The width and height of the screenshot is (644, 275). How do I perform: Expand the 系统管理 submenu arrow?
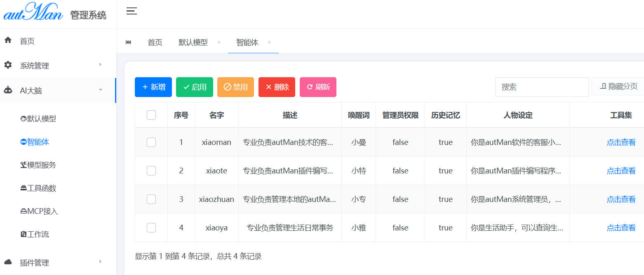(100, 65)
